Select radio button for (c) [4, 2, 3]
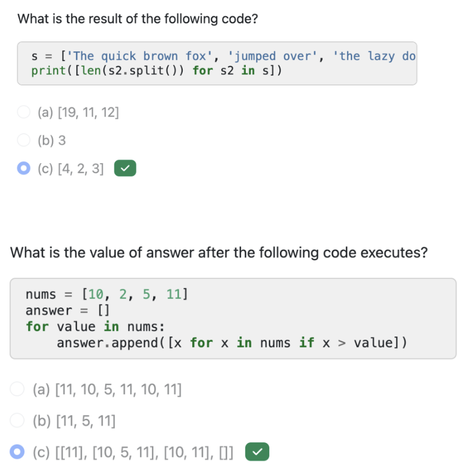 24,169
